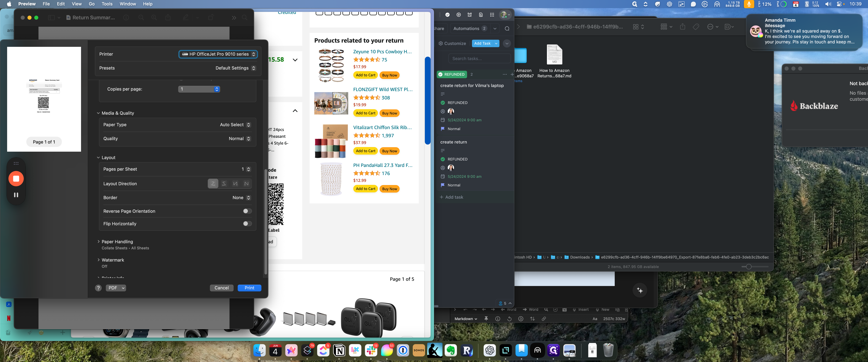Viewport: 868px width, 362px height.
Task: Expand Paper Handling section
Action: [98, 242]
